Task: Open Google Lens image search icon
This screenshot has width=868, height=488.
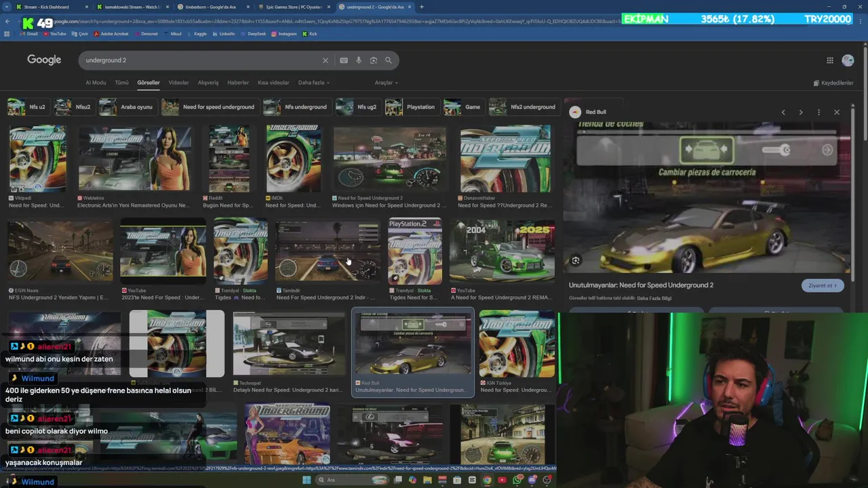Action: [374, 60]
